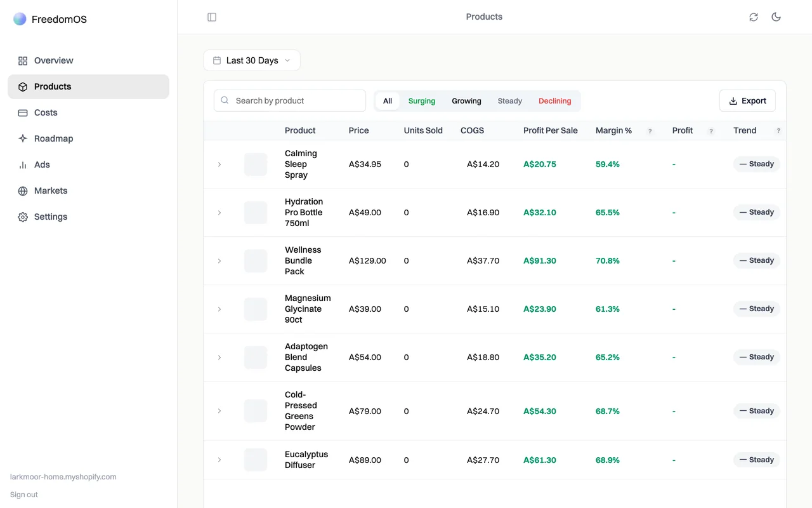The image size is (812, 508).
Task: Click the Steady badge for Hydration Pro Bottle
Action: pos(757,212)
